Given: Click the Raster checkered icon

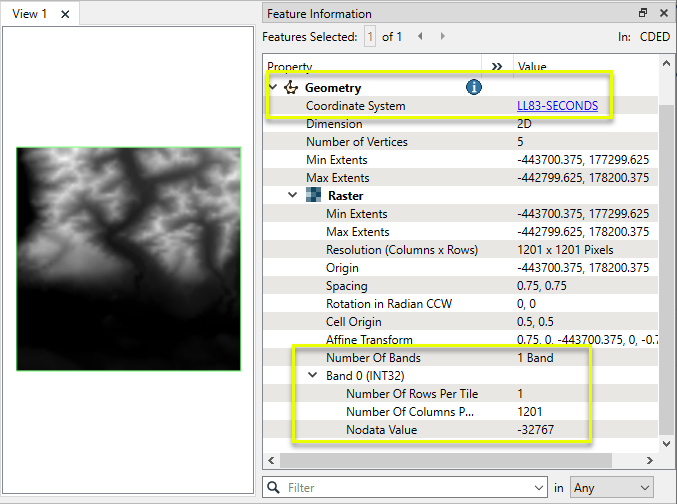Looking at the screenshot, I should (313, 196).
